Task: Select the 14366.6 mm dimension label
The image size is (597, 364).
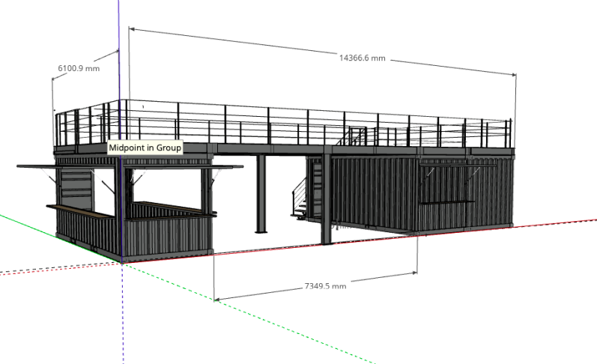Action: (x=362, y=58)
